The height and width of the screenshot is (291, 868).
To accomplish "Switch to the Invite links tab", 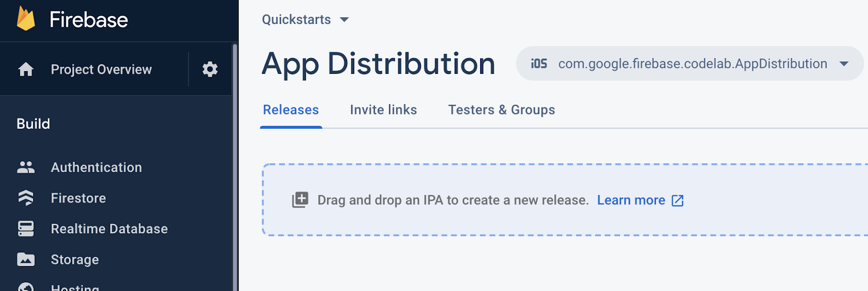I will (383, 110).
